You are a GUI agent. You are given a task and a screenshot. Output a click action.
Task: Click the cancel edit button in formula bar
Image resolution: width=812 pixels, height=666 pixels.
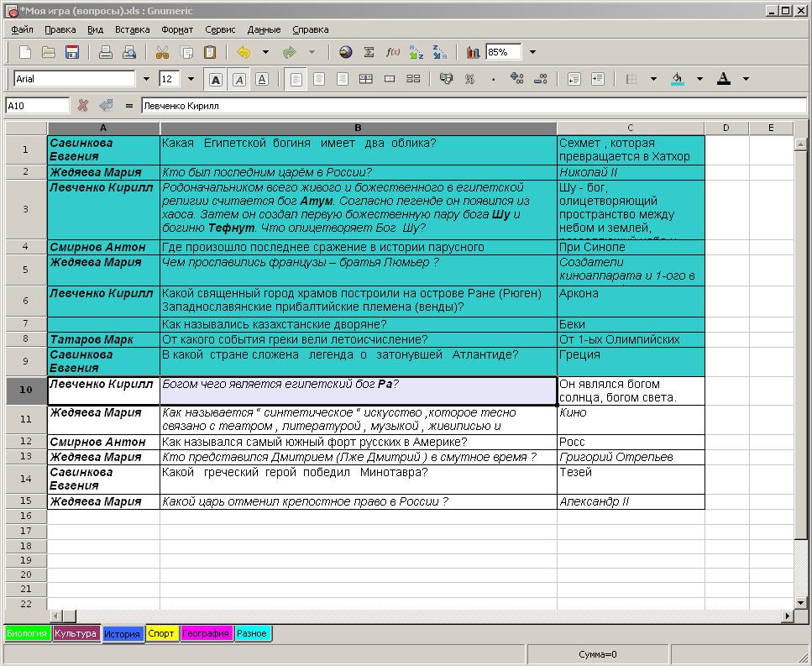[x=83, y=106]
